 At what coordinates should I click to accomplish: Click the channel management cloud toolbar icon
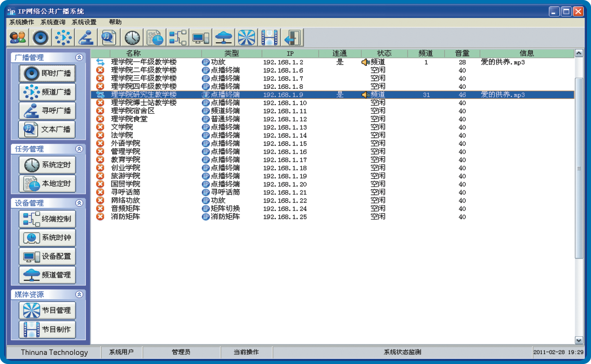click(223, 38)
